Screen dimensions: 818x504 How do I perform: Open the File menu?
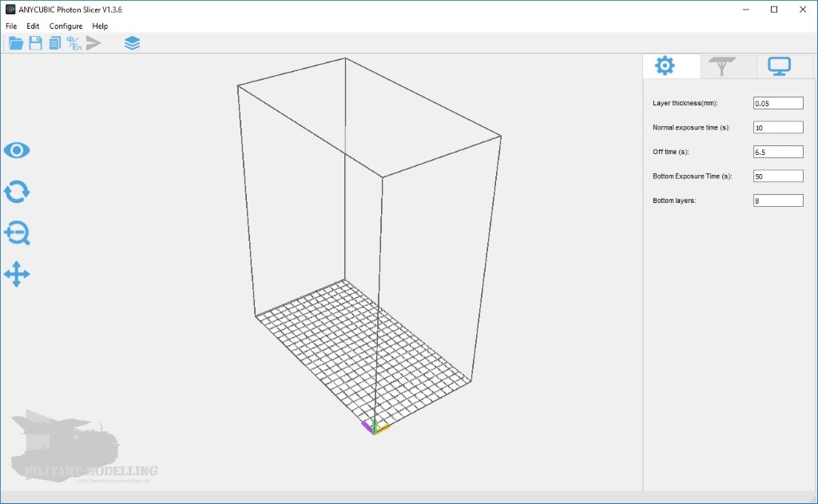[x=11, y=26]
